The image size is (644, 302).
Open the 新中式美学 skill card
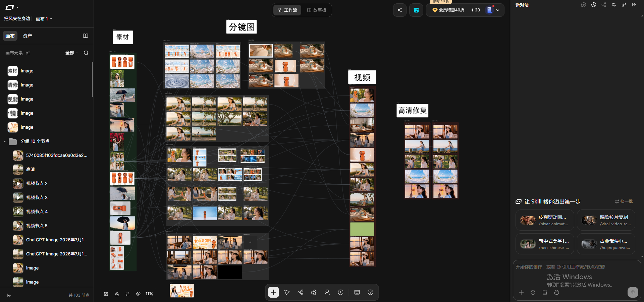545,244
